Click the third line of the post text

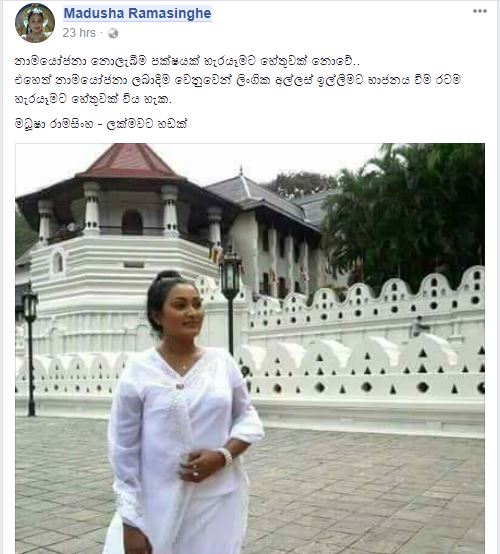click(93, 99)
